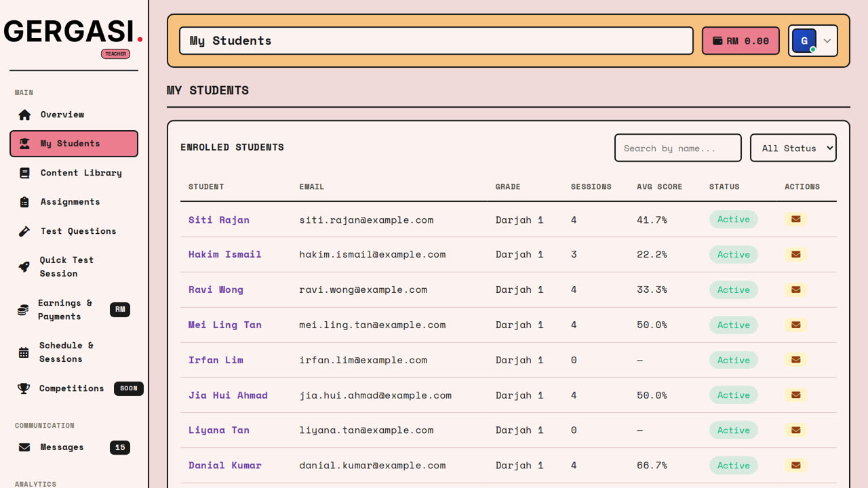
Task: Click the Schedule & Sessions calendar icon
Action: [24, 352]
